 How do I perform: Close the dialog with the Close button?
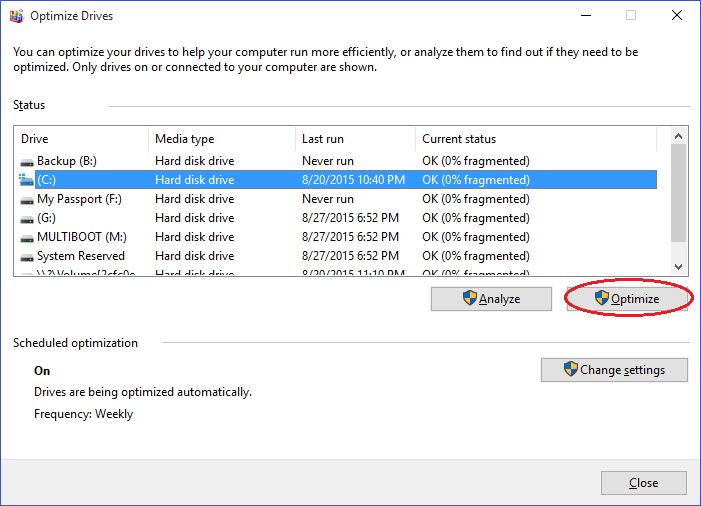coord(644,483)
